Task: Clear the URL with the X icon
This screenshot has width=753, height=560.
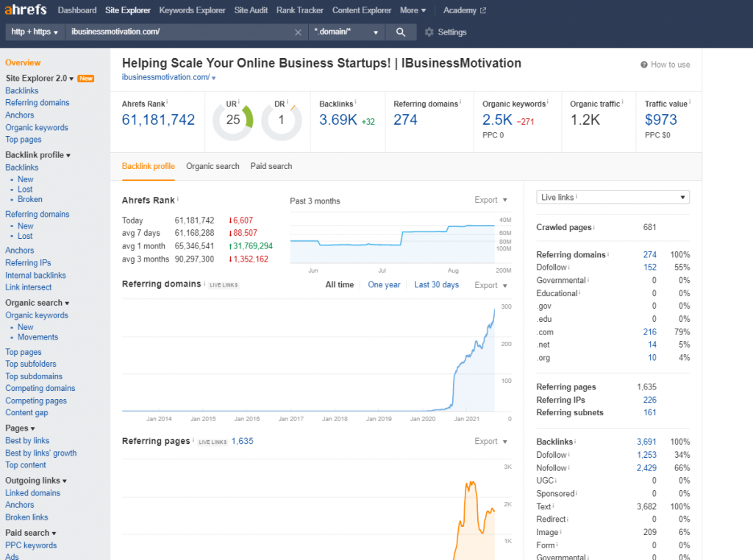Action: coord(298,32)
